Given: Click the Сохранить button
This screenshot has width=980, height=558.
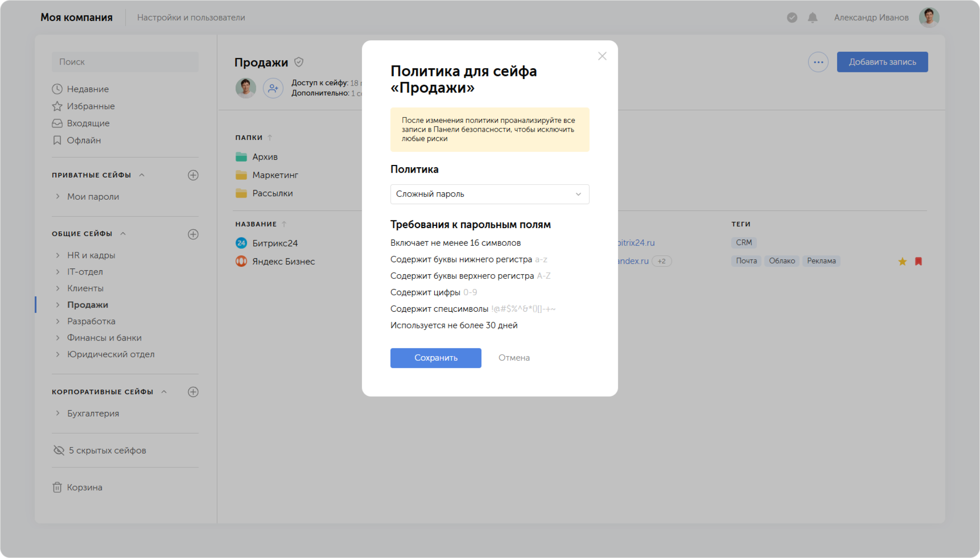Looking at the screenshot, I should pos(436,358).
